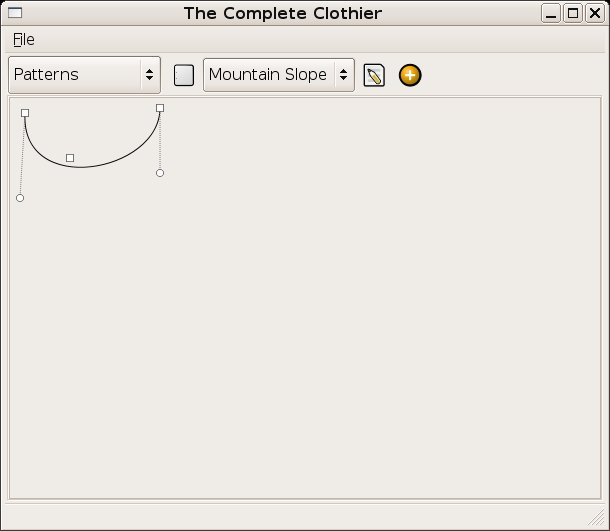The height and width of the screenshot is (531, 610).
Task: Select the middle square handle on the curve
Action: (70, 158)
